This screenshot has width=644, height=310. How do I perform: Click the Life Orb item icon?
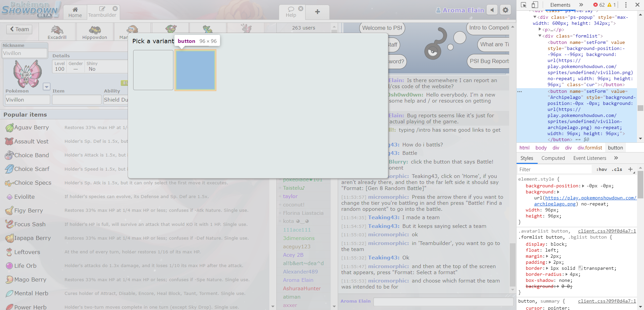click(x=9, y=266)
